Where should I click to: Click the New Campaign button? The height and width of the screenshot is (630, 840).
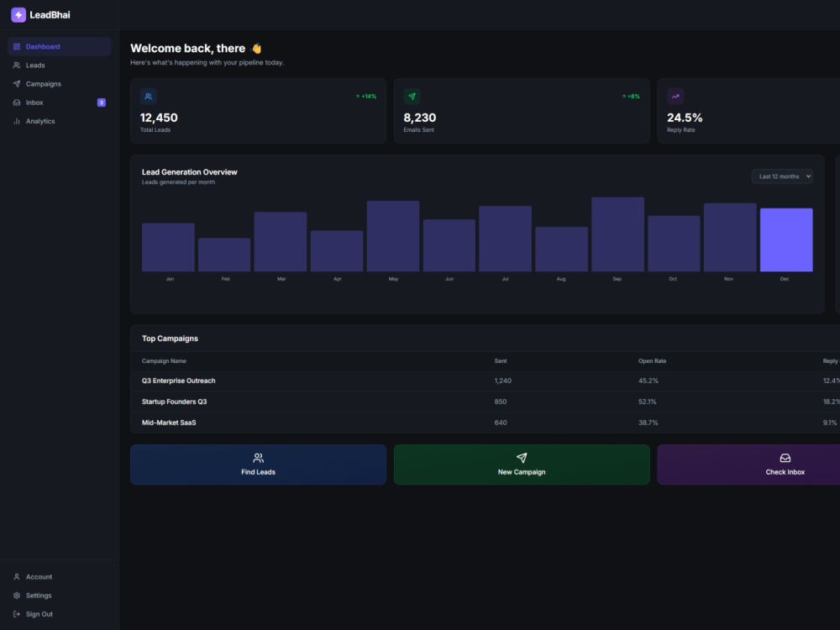[522, 465]
